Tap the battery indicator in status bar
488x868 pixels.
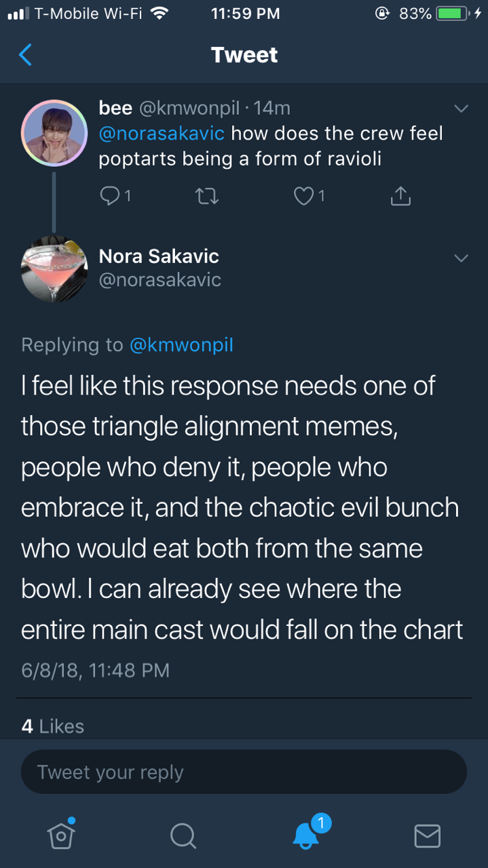coord(451,14)
